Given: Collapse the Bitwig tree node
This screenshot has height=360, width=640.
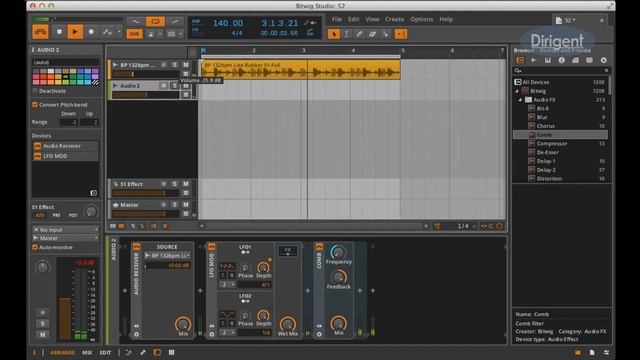Looking at the screenshot, I should [x=517, y=91].
